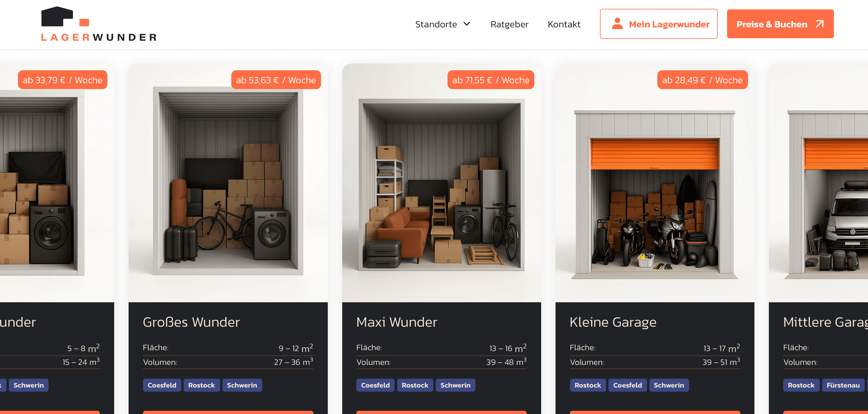This screenshot has height=414, width=868.
Task: Click the 13 – 16 m² area value
Action: 508,348
